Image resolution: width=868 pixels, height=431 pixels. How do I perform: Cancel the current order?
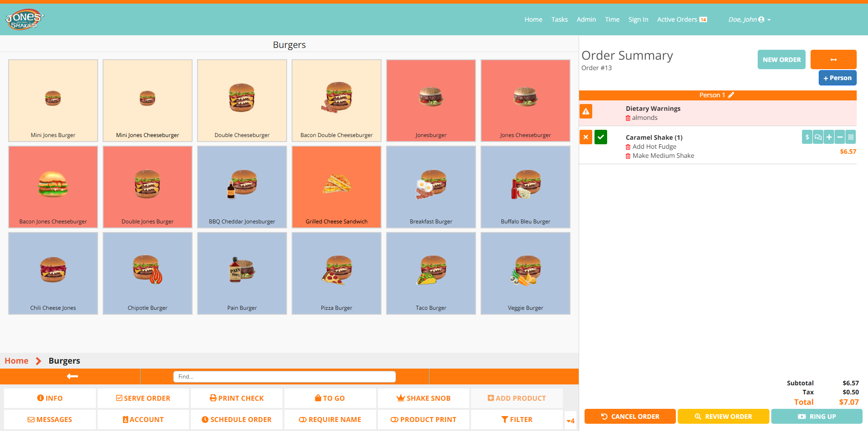point(630,417)
